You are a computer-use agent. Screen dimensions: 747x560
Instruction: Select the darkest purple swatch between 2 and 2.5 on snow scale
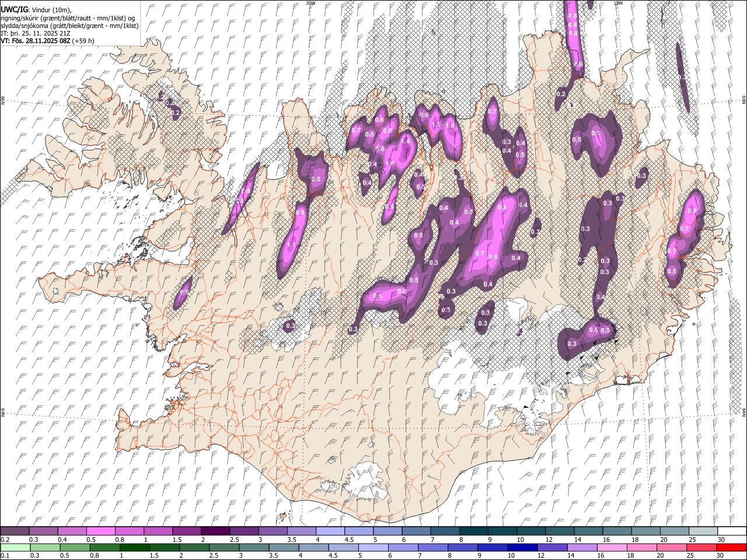pos(215,531)
